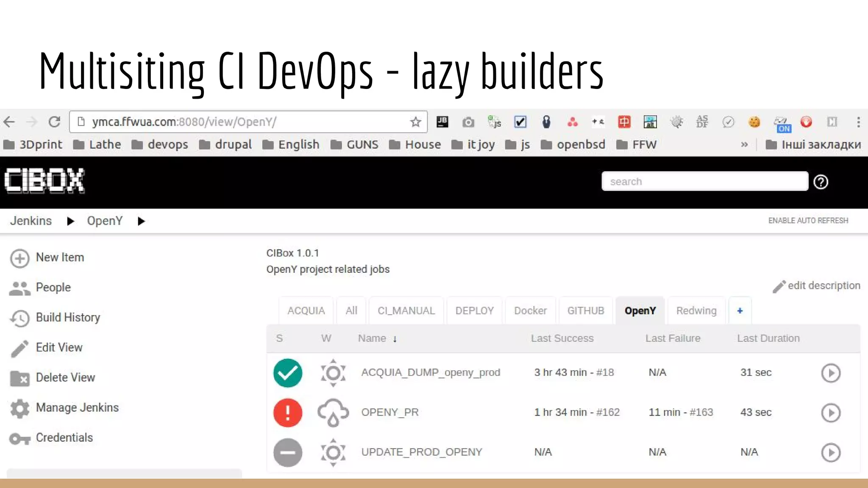Switch to the All view tab

(351, 311)
